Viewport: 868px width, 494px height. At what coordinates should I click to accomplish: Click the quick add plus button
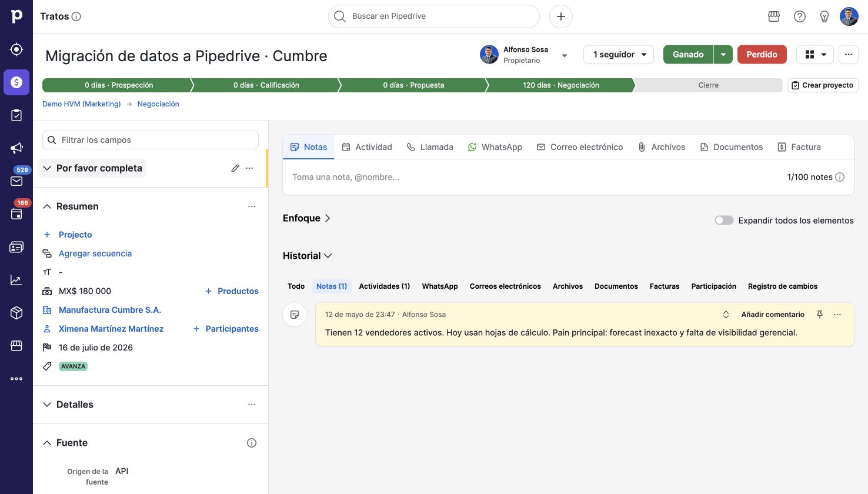[561, 16]
